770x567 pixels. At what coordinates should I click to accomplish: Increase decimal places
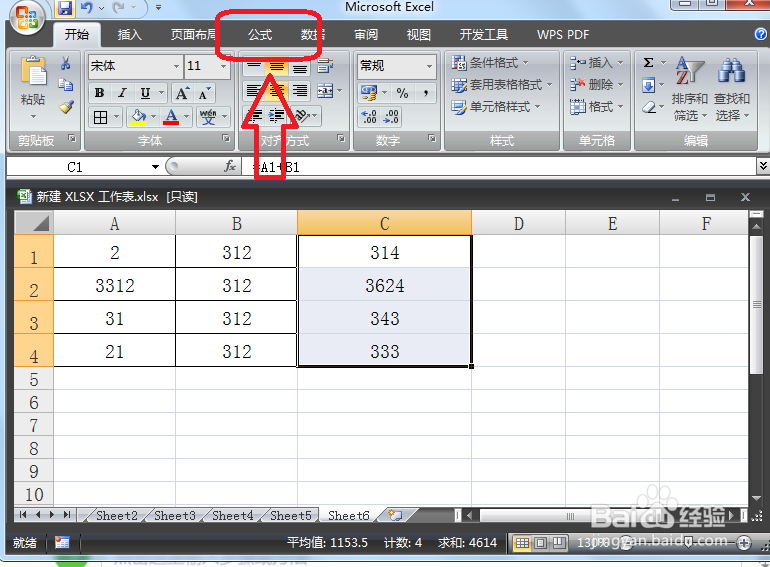tap(369, 117)
